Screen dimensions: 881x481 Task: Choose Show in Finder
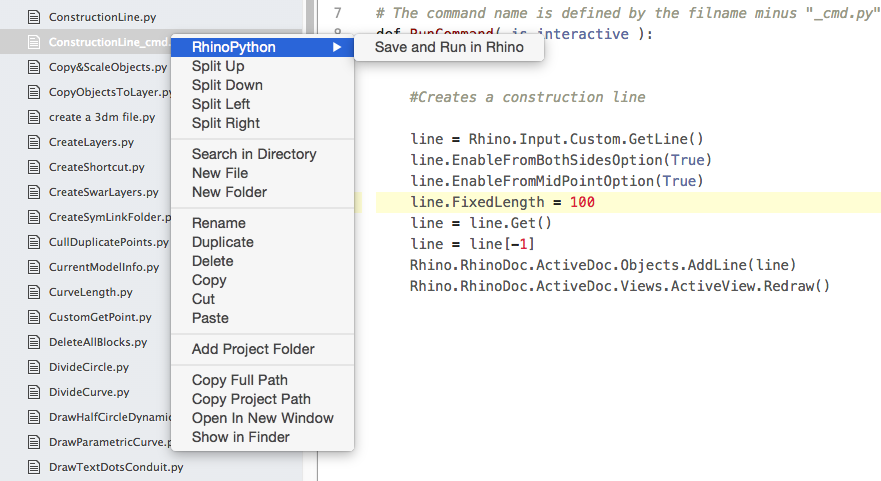pos(262,437)
